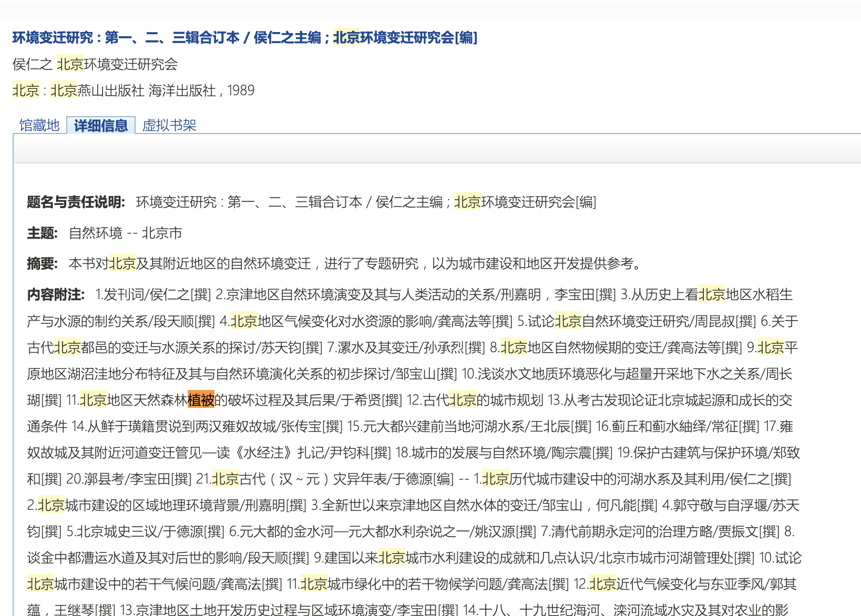This screenshot has height=616, width=861.
Task: Click the author line starting with 侯仁之
Action: pos(95,64)
